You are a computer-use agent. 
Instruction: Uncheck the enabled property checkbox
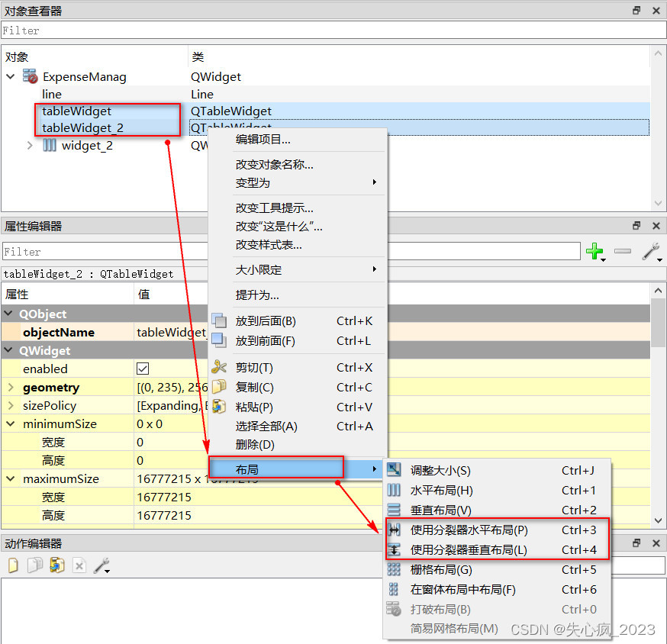click(x=142, y=369)
